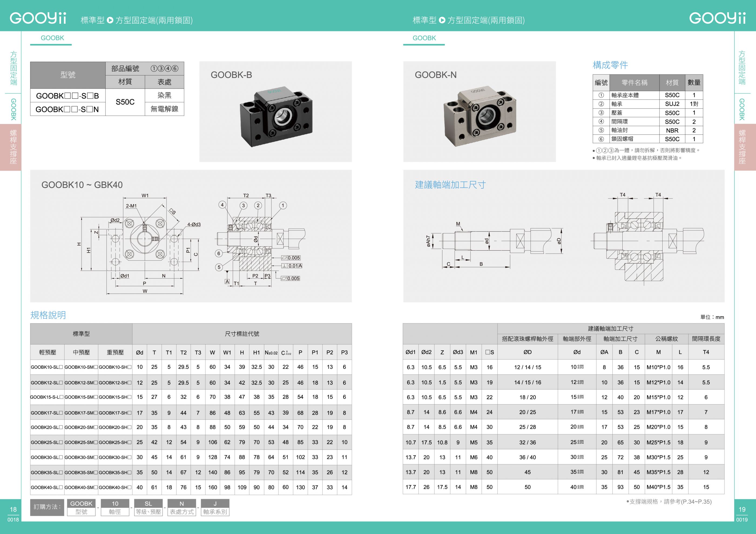Open the right sidebar GOOBK tab
The image size is (756, 534).
[x=742, y=109]
